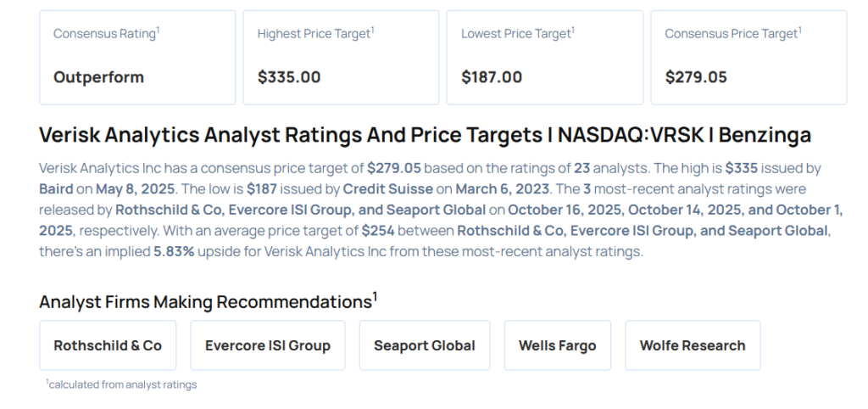Viewport: 868px width, 409px height.
Task: Click the Highest Price Target label
Action: click(x=315, y=34)
